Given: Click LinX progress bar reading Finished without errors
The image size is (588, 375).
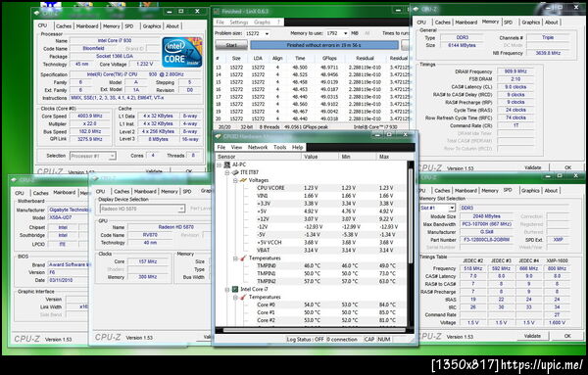Looking at the screenshot, I should (324, 45).
